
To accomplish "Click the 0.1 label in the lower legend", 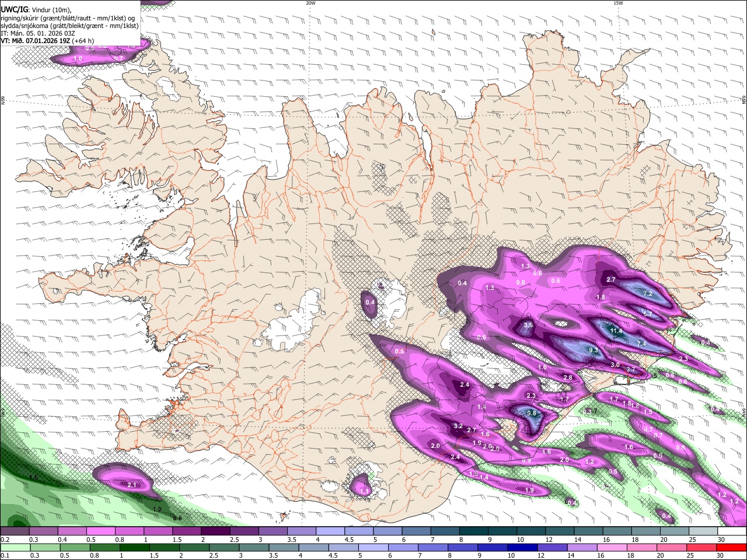I will pyautogui.click(x=5, y=556).
